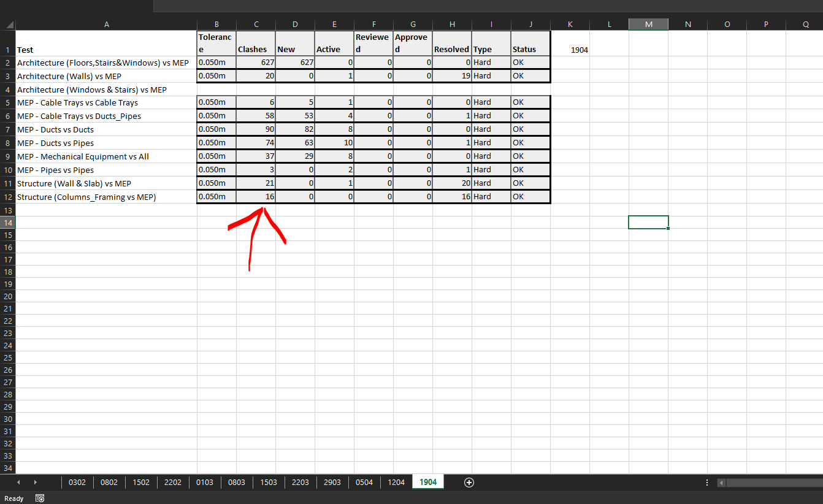Click the horizontal scrollbar track

tap(775, 483)
